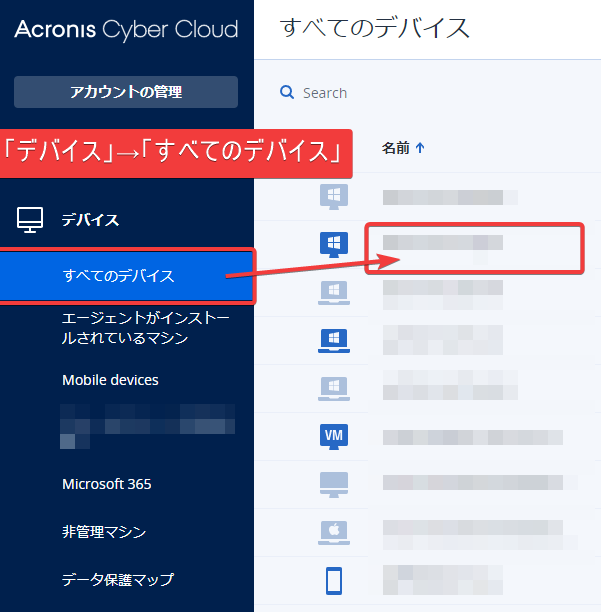601x612 pixels.
Task: Select the Apple Mac laptop device icon
Action: click(x=333, y=531)
